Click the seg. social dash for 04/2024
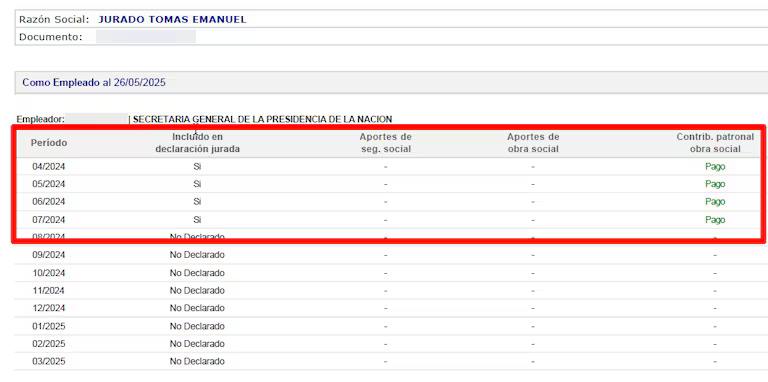This screenshot has width=768, height=382. 385,167
